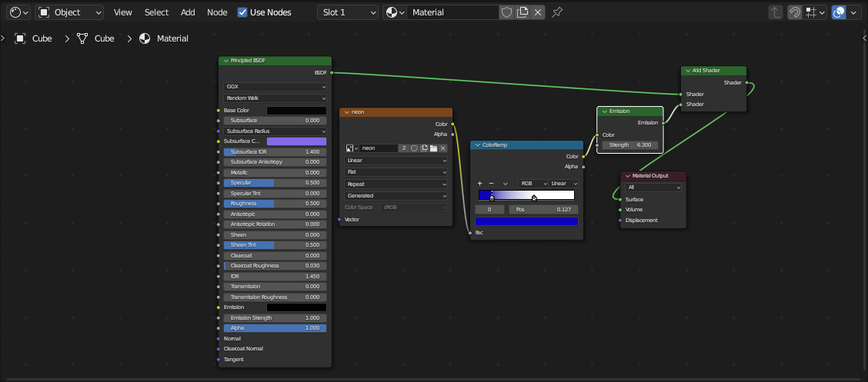Click the Metallic value field
Viewport: 868px width, 382px height.
tap(275, 172)
